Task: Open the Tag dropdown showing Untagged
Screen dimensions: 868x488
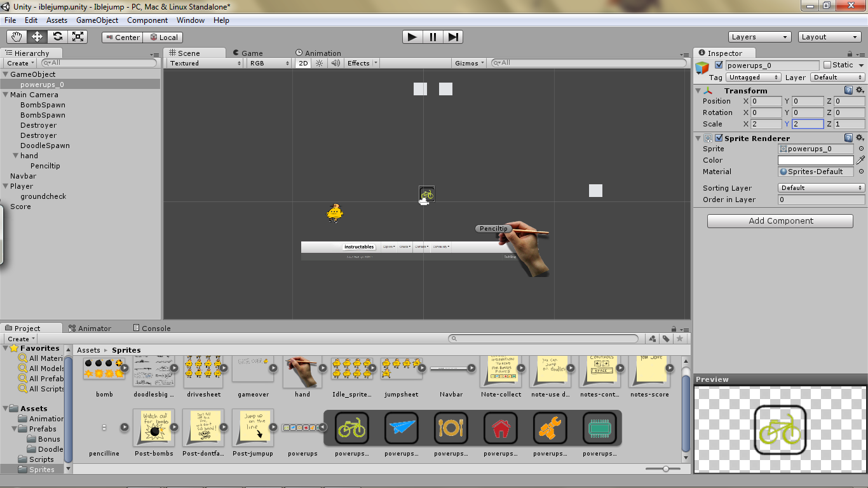Action: point(754,78)
